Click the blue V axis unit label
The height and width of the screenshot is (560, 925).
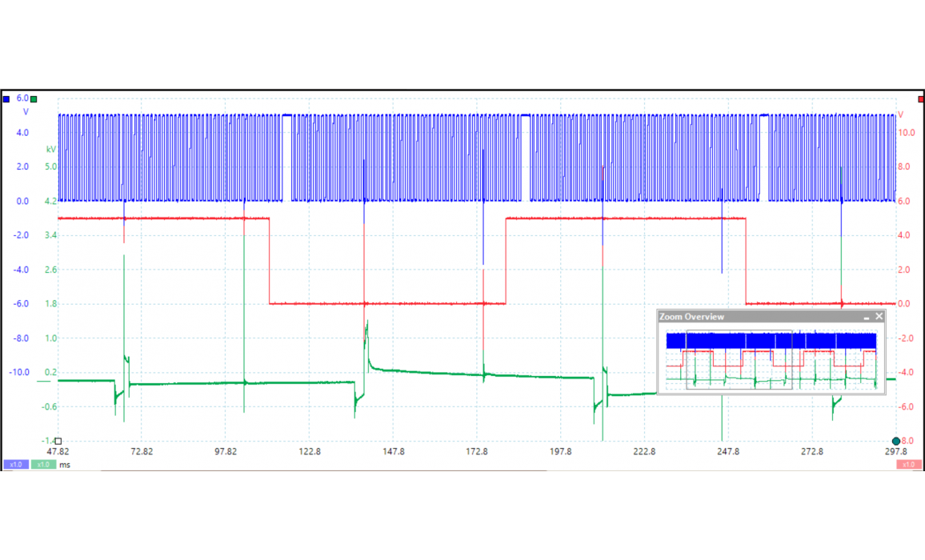24,113
